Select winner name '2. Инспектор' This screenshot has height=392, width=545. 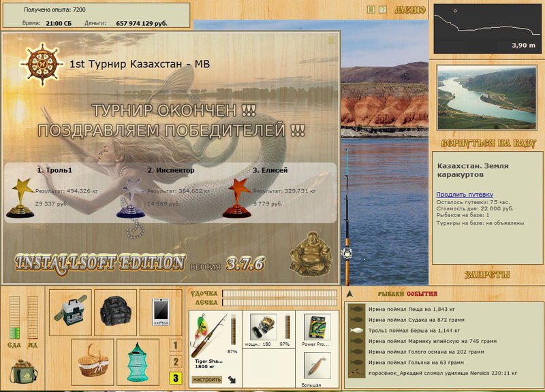[x=171, y=170]
